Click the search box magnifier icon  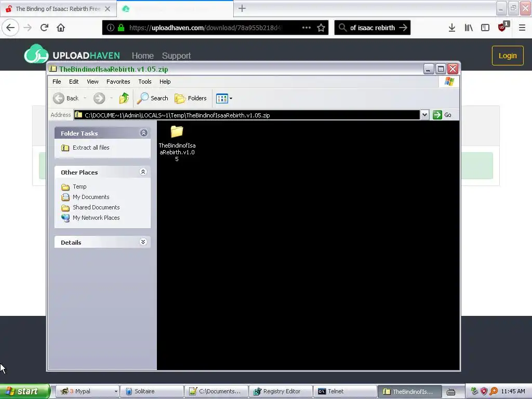point(343,28)
